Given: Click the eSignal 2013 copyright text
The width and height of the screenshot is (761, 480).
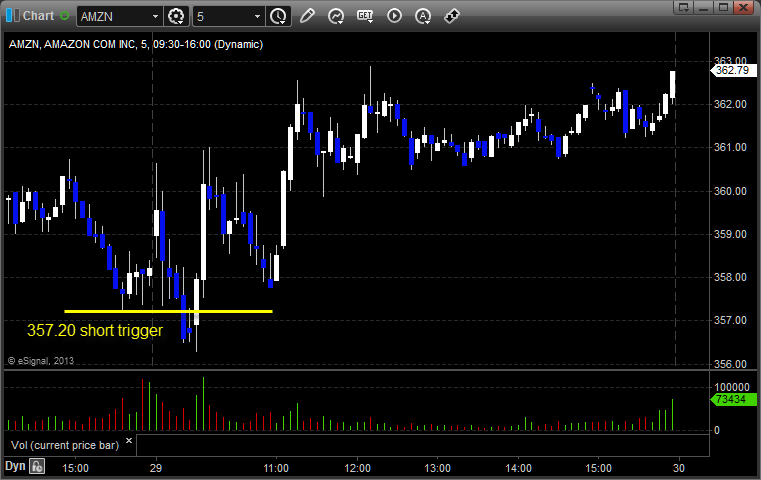Looking at the screenshot, I should [41, 361].
